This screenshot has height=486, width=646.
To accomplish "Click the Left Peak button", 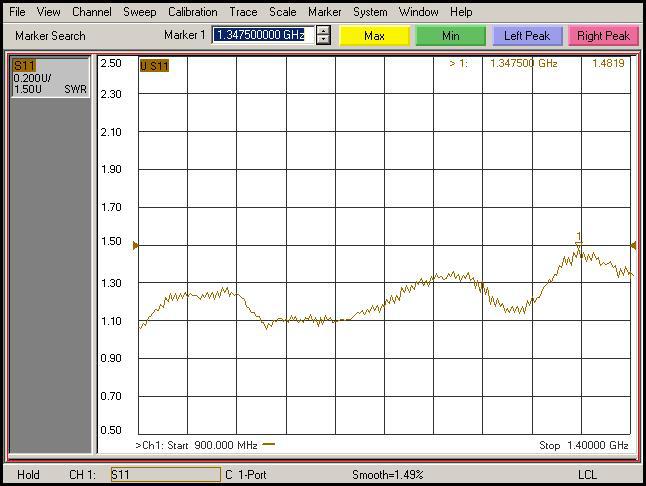I will (x=527, y=36).
